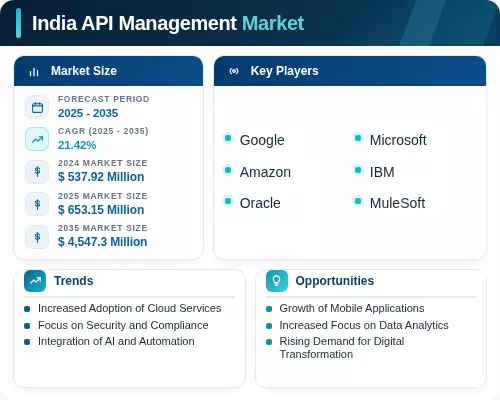The height and width of the screenshot is (400, 500).
Task: Select MuleSoft in the key players list
Action: tap(397, 203)
